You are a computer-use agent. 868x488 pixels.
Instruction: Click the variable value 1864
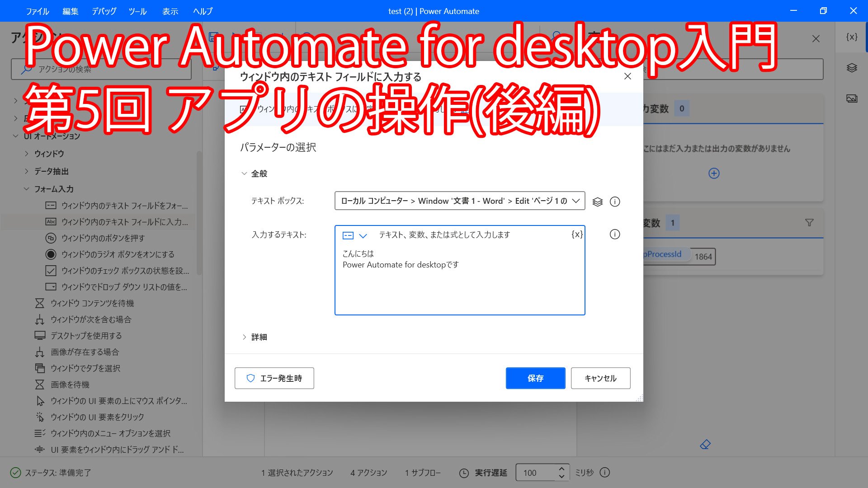tap(703, 257)
